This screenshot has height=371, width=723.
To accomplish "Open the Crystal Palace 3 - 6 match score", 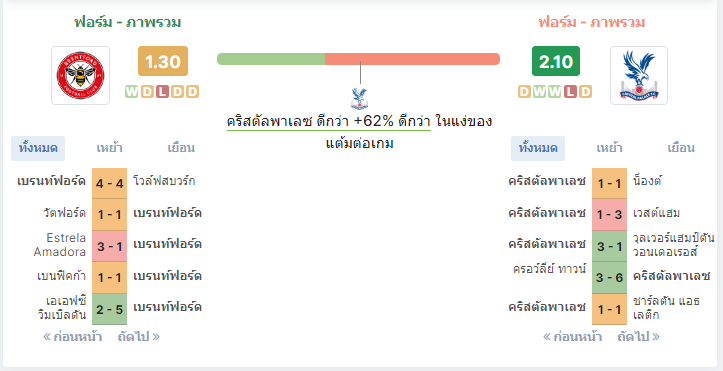I will pos(610,277).
